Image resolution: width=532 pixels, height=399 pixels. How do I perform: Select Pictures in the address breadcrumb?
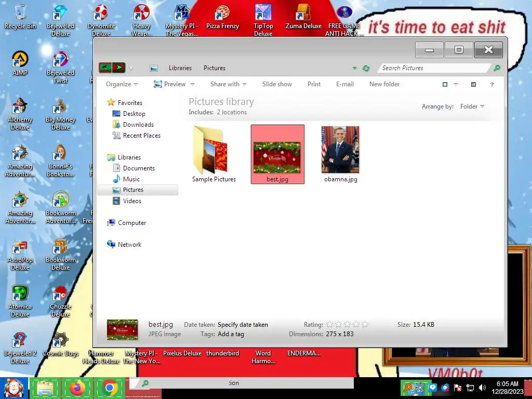pyautogui.click(x=215, y=68)
